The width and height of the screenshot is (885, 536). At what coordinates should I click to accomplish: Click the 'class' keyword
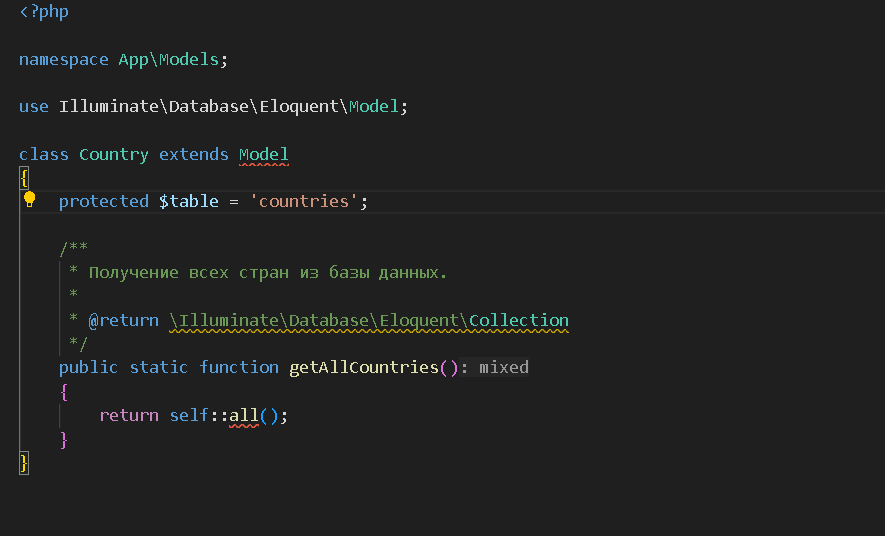point(44,154)
